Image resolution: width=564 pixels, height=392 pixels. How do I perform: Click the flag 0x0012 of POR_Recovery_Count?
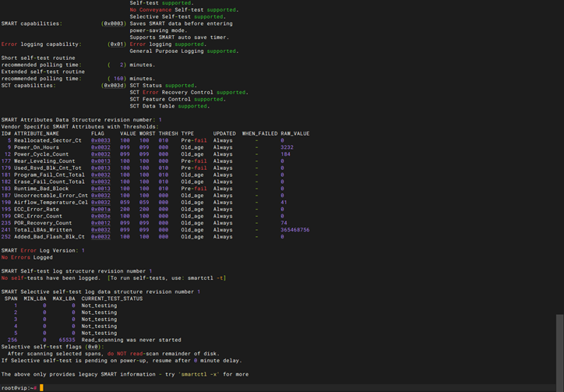click(x=100, y=223)
